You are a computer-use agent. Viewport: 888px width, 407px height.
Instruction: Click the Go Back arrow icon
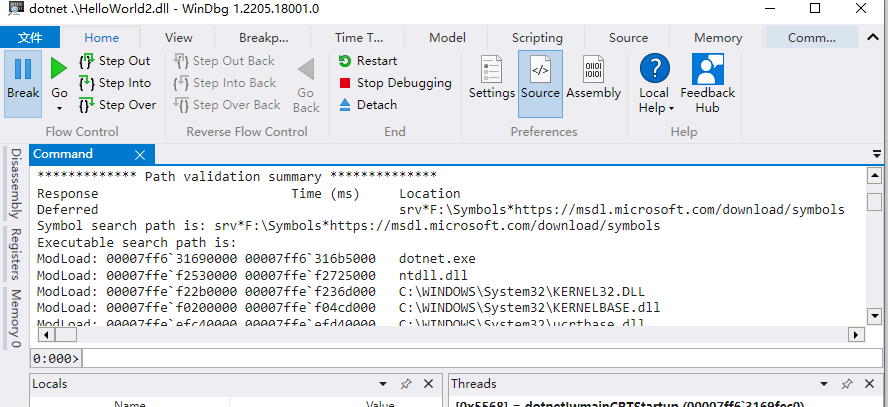point(306,69)
